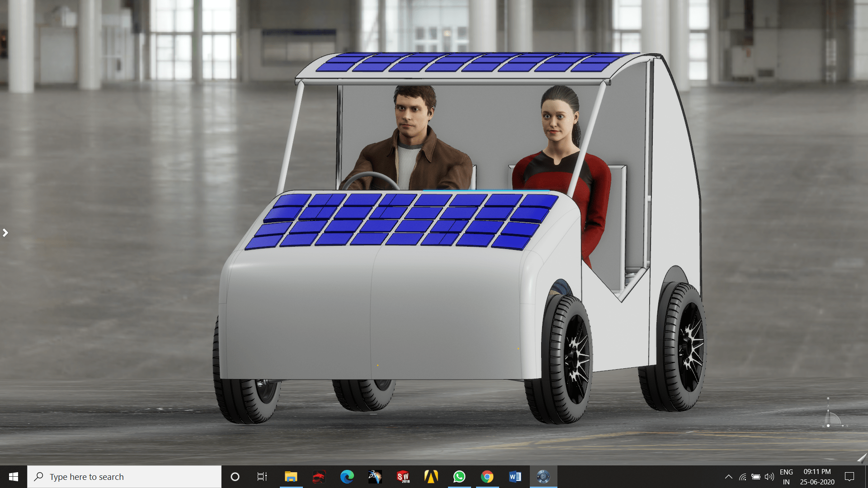Switch to Google Chrome in taskbar
The width and height of the screenshot is (868, 488).
pos(487,477)
